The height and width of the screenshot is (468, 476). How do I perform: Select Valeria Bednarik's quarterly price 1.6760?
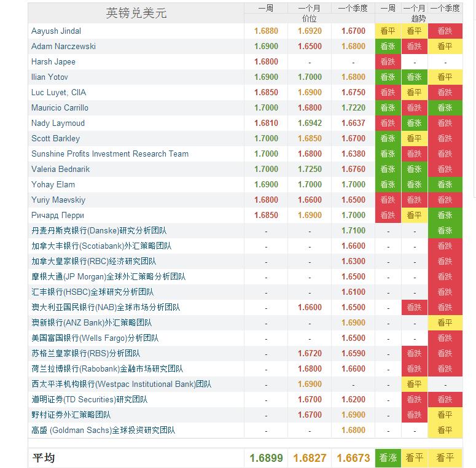[353, 169]
